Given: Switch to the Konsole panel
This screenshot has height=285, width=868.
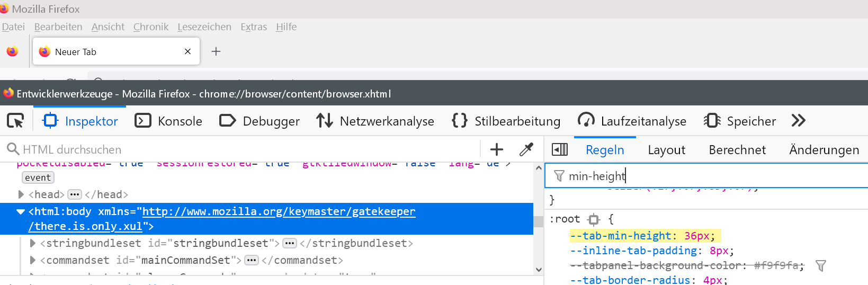Looking at the screenshot, I should pos(169,121).
